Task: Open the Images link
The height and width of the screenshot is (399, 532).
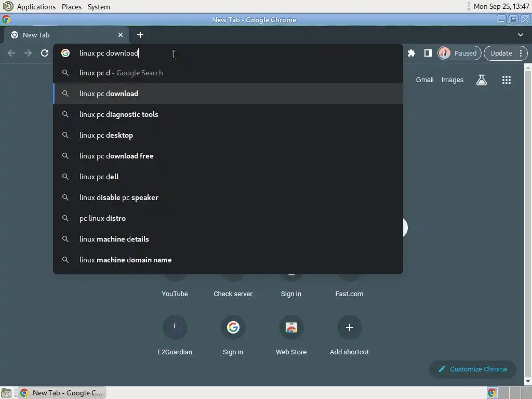Action: [x=453, y=80]
